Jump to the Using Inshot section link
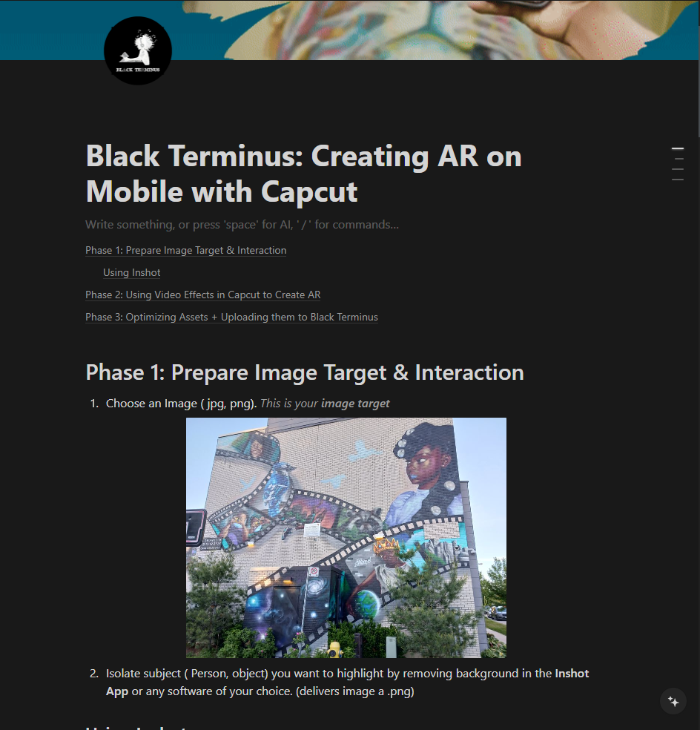Viewport: 700px width, 730px height. coord(132,272)
